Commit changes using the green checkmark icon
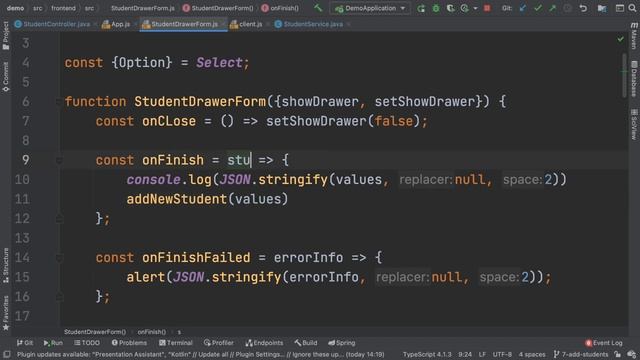640x360 pixels. pyautogui.click(x=538, y=8)
